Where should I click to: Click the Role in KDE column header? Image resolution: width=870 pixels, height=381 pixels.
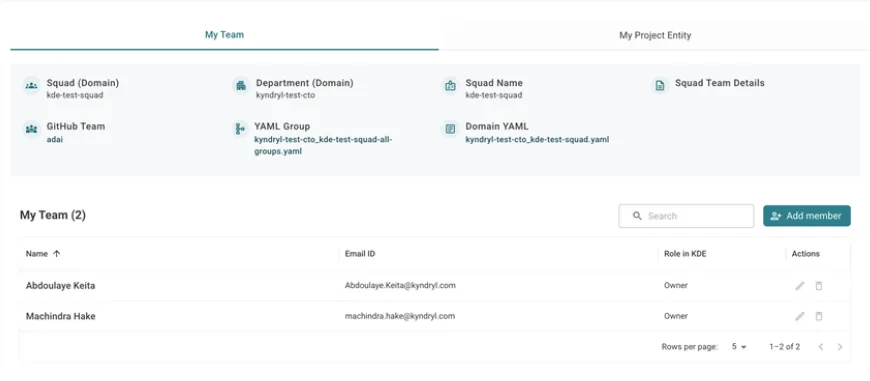click(685, 253)
